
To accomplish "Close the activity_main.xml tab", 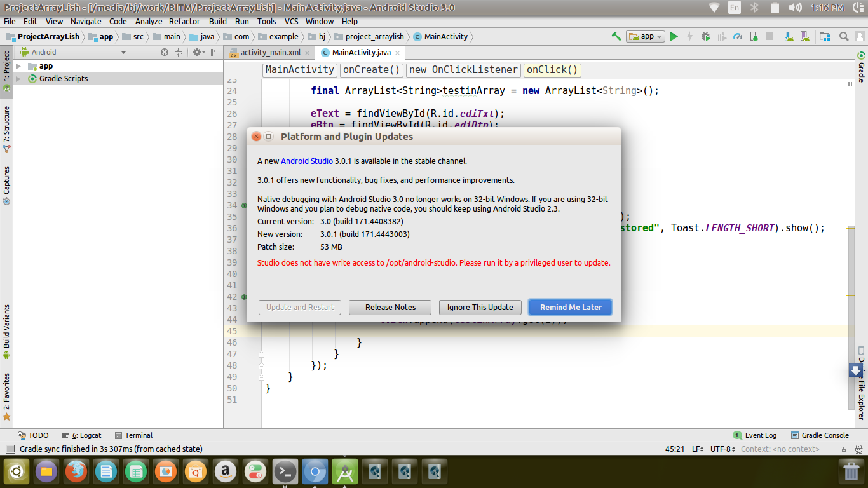I will click(308, 53).
